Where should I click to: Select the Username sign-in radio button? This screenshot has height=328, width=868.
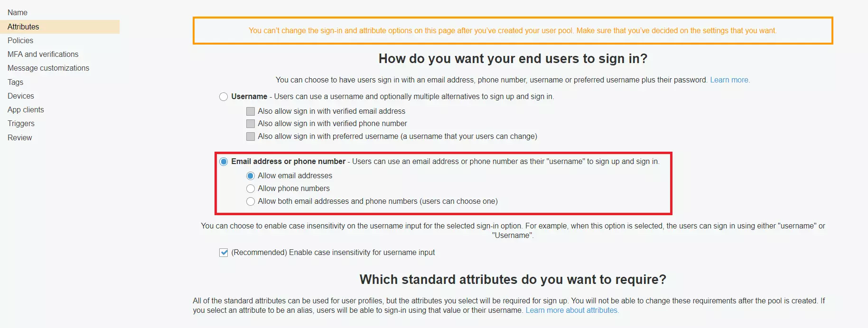(x=224, y=97)
